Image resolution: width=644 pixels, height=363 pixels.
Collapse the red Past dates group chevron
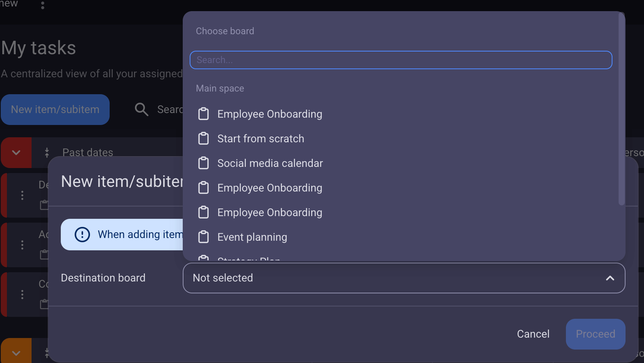(16, 153)
